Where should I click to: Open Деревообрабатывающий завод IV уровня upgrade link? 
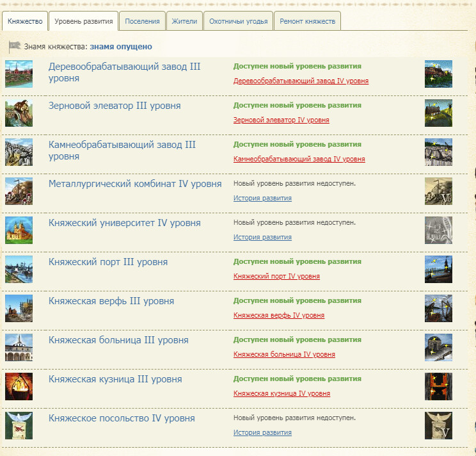tap(301, 81)
